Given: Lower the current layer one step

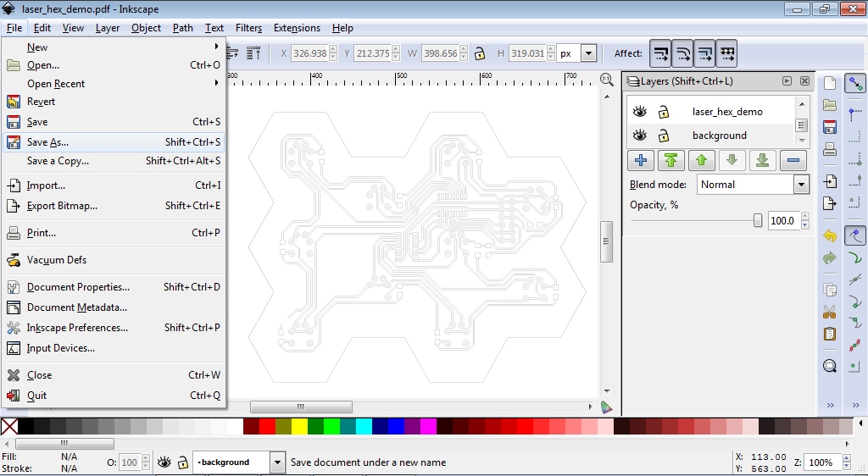Looking at the screenshot, I should tap(732, 160).
